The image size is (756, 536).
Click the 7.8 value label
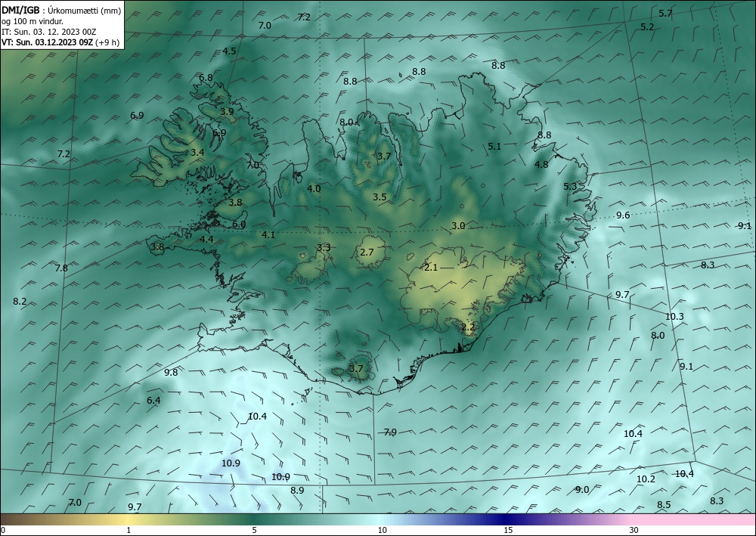click(x=62, y=268)
